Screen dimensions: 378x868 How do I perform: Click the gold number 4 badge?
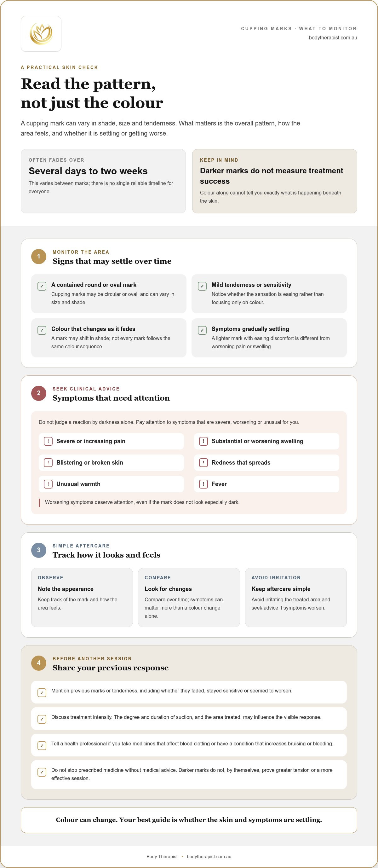[39, 663]
